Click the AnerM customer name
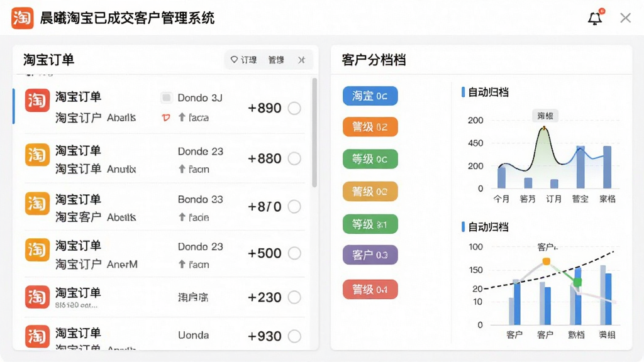The width and height of the screenshot is (644, 362). [x=122, y=265]
